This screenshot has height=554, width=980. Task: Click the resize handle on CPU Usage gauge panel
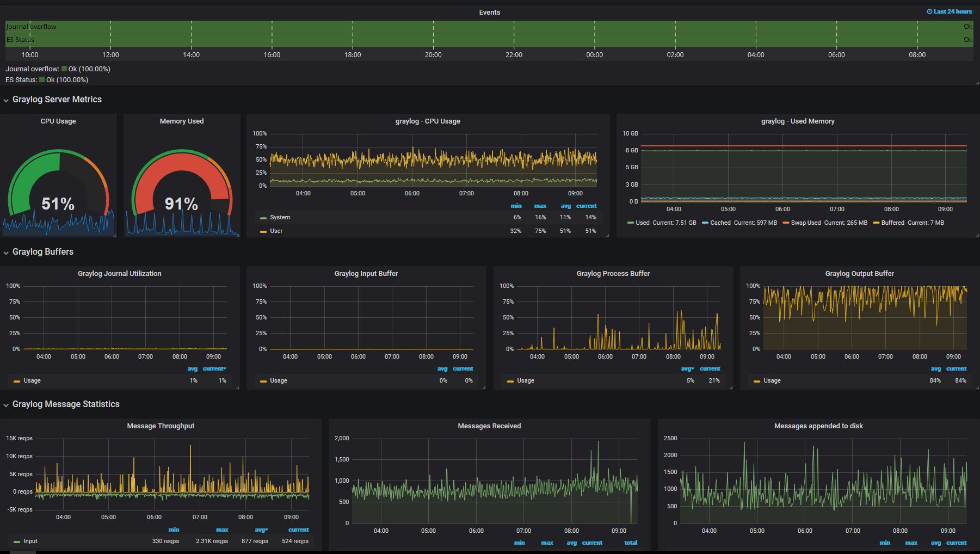pyautogui.click(x=114, y=235)
